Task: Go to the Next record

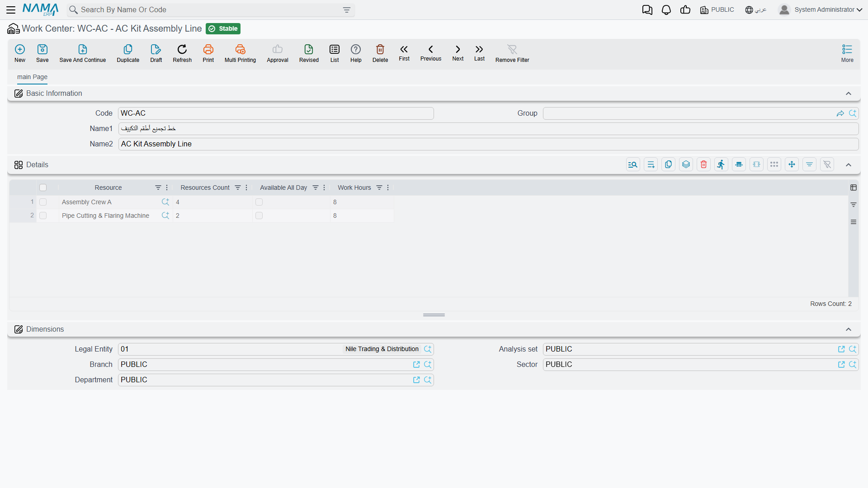Action: pyautogui.click(x=458, y=52)
